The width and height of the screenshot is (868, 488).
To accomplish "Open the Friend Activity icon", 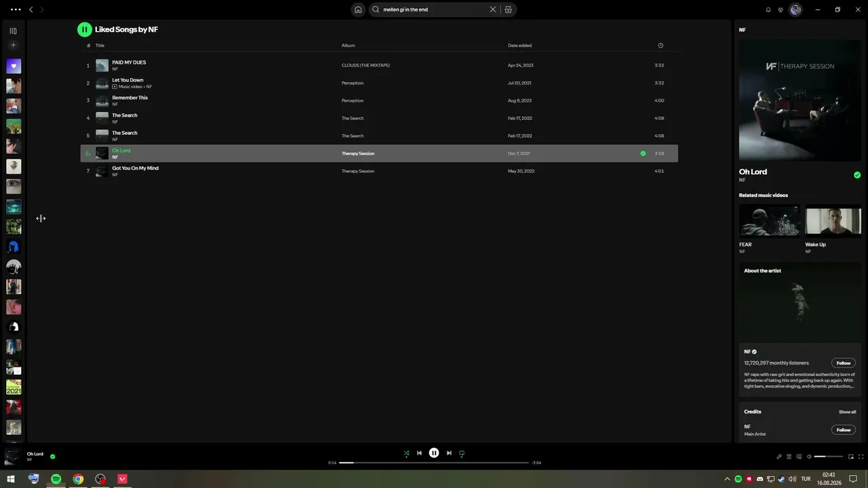I will pyautogui.click(x=781, y=9).
